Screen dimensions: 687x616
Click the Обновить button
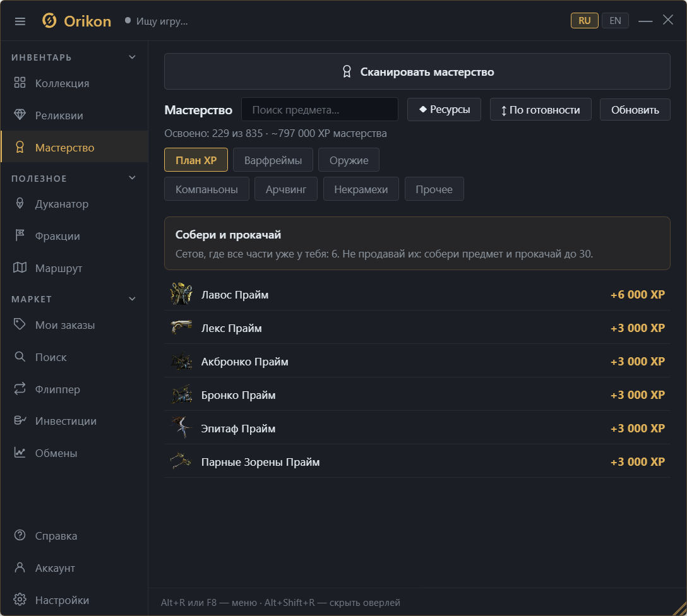635,109
